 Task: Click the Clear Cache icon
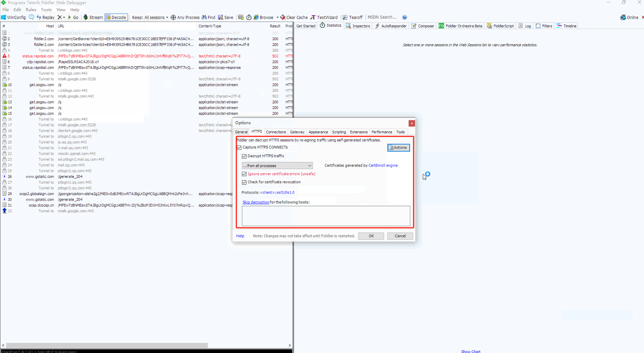point(283,17)
